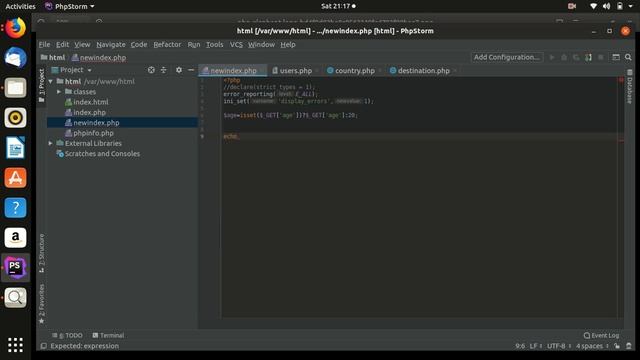Open the TODO tool window
640x360 pixels.
(68, 336)
